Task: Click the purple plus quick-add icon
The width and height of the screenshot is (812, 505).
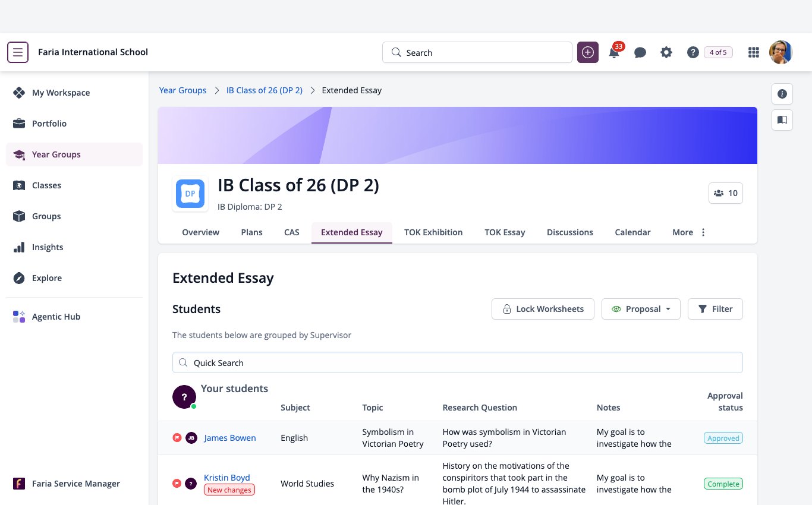Action: click(x=588, y=52)
